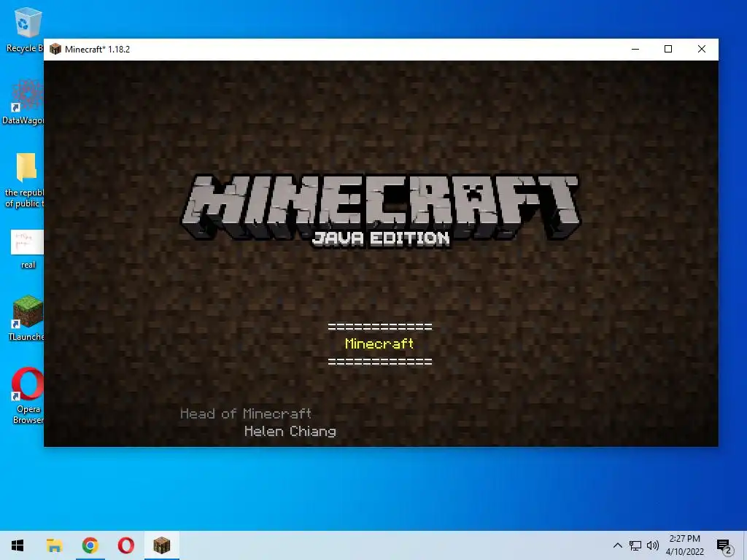747x560 pixels.
Task: Click the Minecraft crafting table taskbar icon
Action: (x=161, y=545)
